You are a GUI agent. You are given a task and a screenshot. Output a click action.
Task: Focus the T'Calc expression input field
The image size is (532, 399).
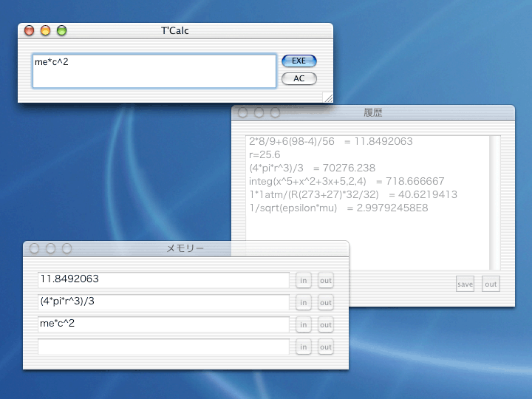[154, 71]
